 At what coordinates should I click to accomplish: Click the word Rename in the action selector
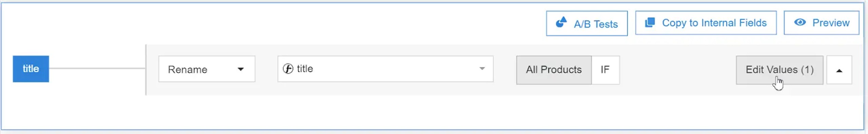(x=188, y=69)
